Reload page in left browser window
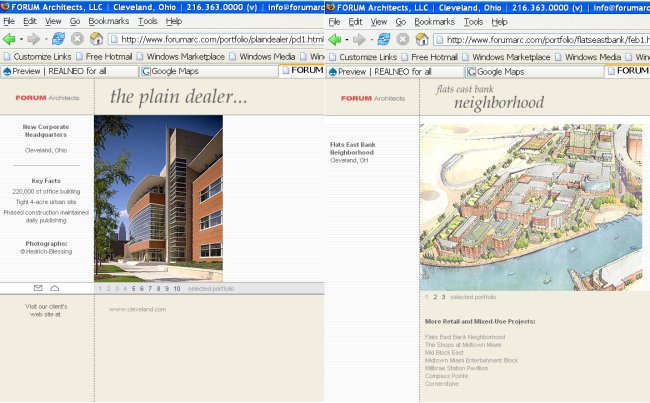Screen dimensions: 650x403 pos(58,39)
